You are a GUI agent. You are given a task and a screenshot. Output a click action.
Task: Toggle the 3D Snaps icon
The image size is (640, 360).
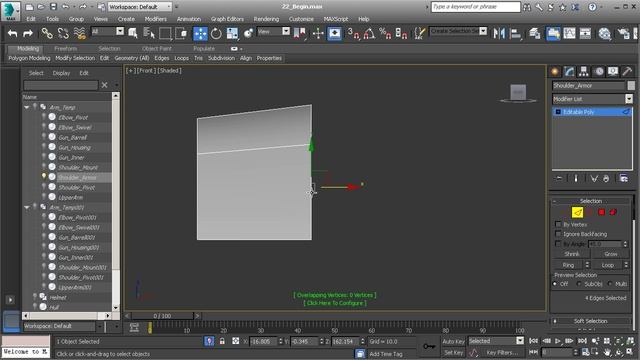353,33
